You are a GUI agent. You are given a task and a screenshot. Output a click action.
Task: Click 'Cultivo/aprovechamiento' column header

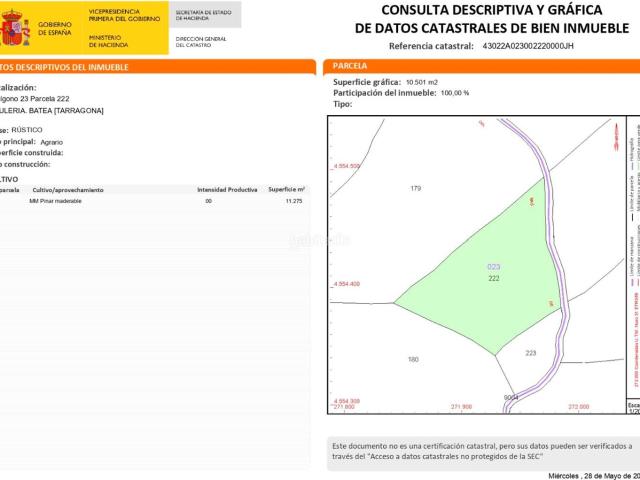pyautogui.click(x=68, y=190)
